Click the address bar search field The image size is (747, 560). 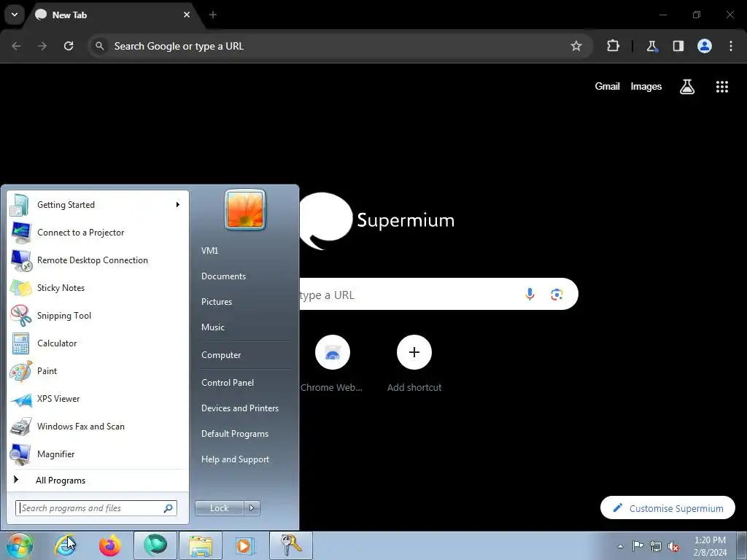[x=341, y=46]
